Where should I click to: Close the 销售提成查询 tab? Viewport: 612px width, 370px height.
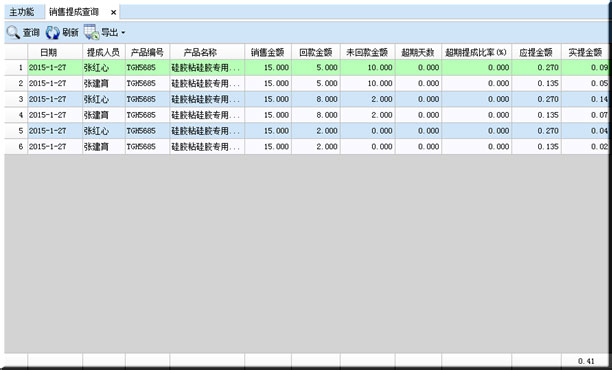[113, 12]
